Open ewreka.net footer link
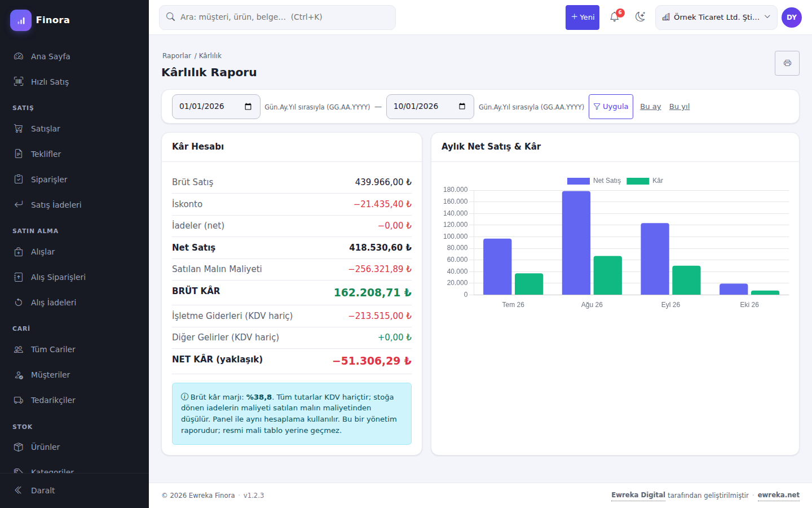The height and width of the screenshot is (508, 812). point(779,495)
